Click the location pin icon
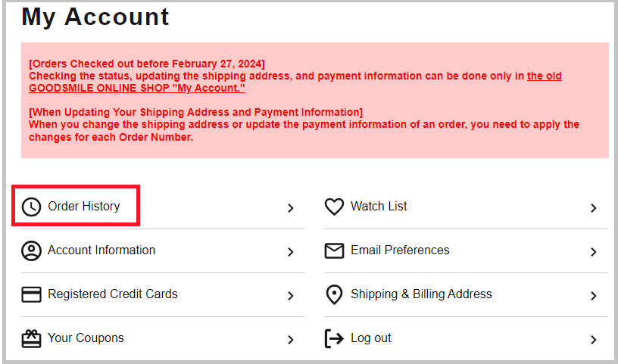 click(x=334, y=294)
